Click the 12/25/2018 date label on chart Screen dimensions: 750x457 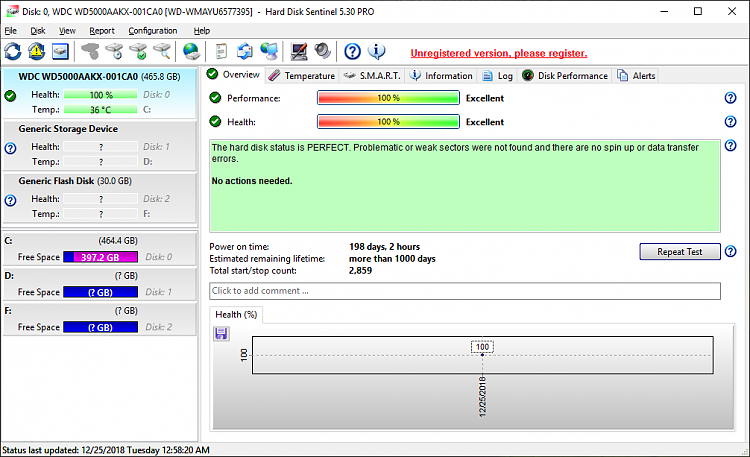click(x=482, y=397)
